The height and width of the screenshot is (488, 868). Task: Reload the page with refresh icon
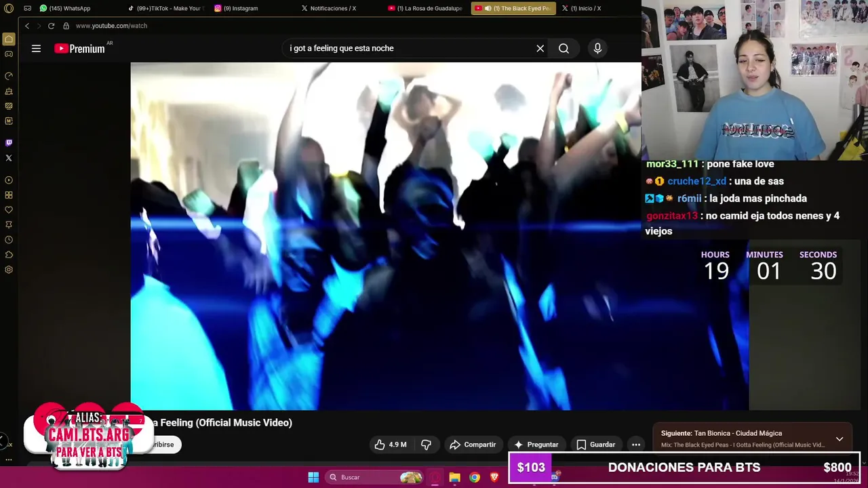(x=51, y=26)
